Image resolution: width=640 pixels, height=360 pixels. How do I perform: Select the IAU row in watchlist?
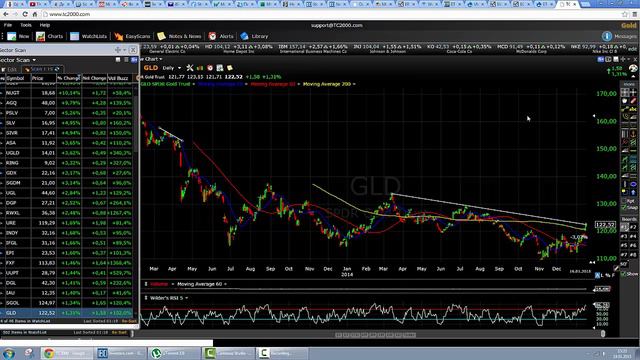pos(67,293)
